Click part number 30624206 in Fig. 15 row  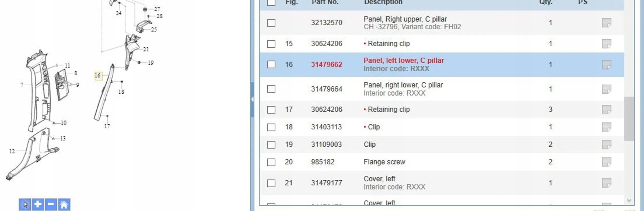point(327,44)
